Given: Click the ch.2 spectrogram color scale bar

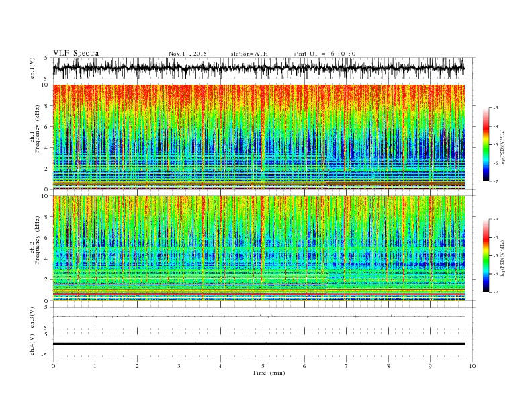Looking at the screenshot, I should point(486,255).
